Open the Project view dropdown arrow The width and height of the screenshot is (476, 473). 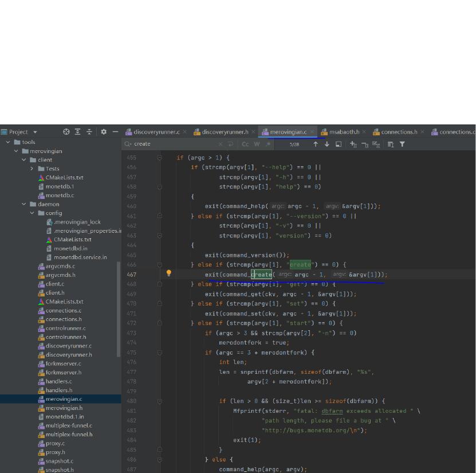point(35,132)
